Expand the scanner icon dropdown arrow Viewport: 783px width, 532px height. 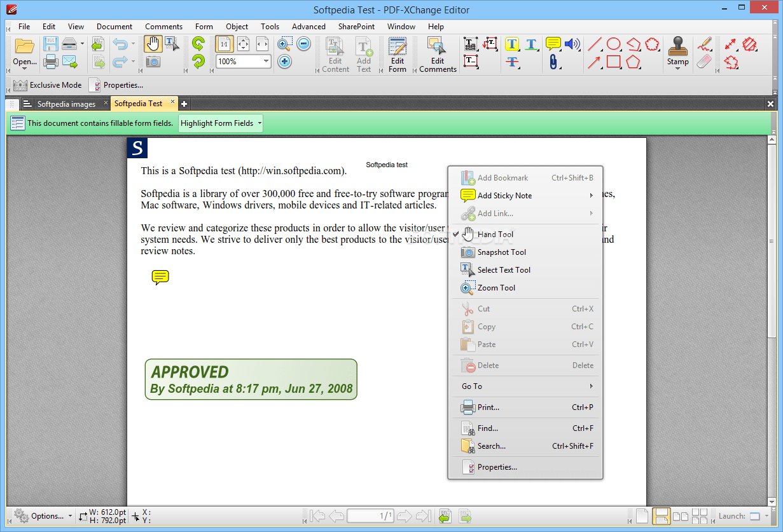[x=82, y=44]
